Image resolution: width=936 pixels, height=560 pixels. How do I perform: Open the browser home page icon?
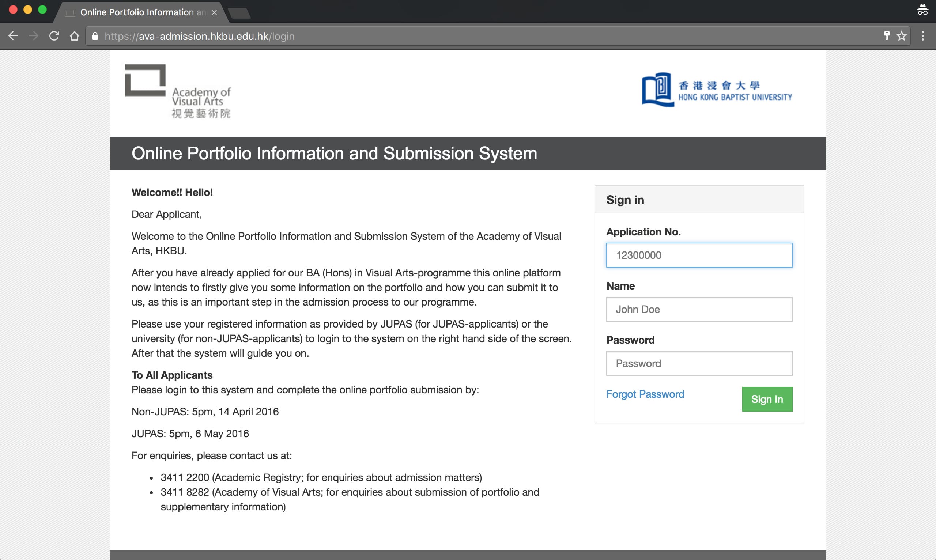74,36
